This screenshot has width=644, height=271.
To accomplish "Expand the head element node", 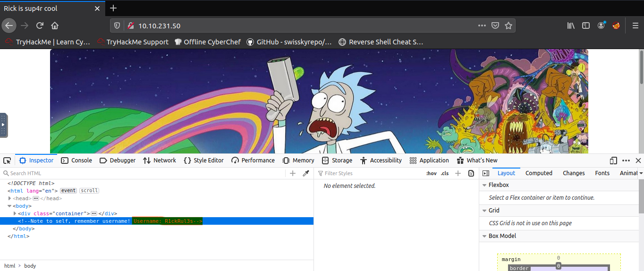I will tap(10, 198).
